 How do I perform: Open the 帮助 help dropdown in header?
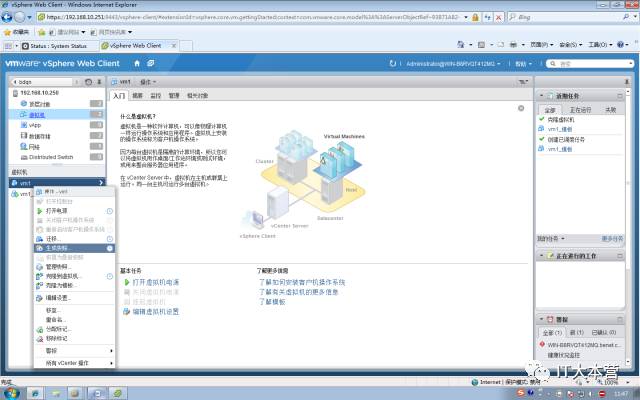point(523,64)
